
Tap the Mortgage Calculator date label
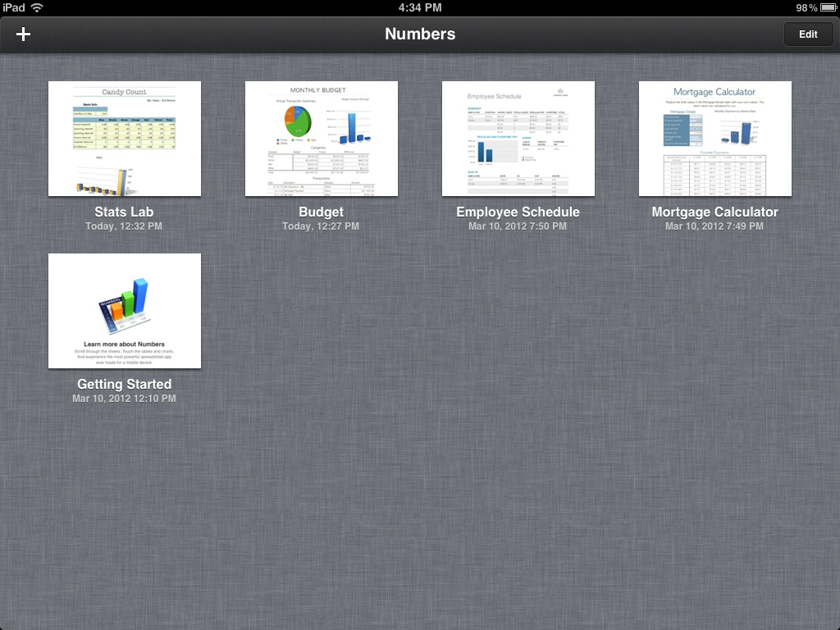714,226
